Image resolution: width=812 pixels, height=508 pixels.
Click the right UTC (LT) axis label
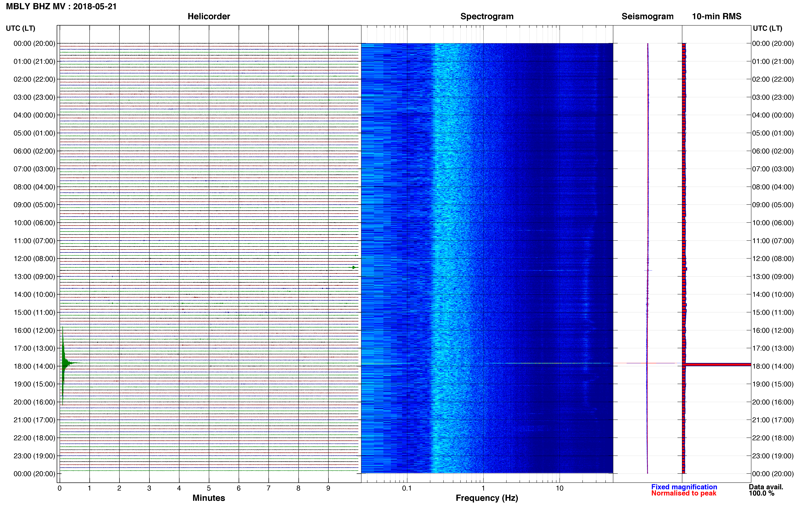(767, 28)
